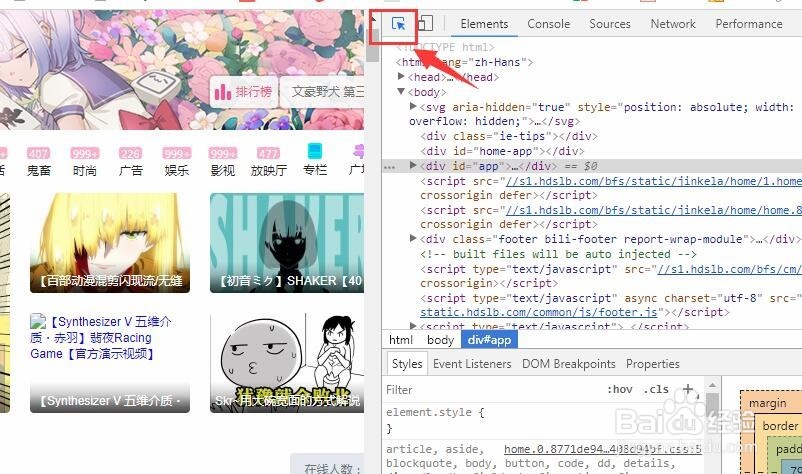This screenshot has height=474, width=802.
Task: Open the DOM Breakpoints sub-tab
Action: [568, 364]
